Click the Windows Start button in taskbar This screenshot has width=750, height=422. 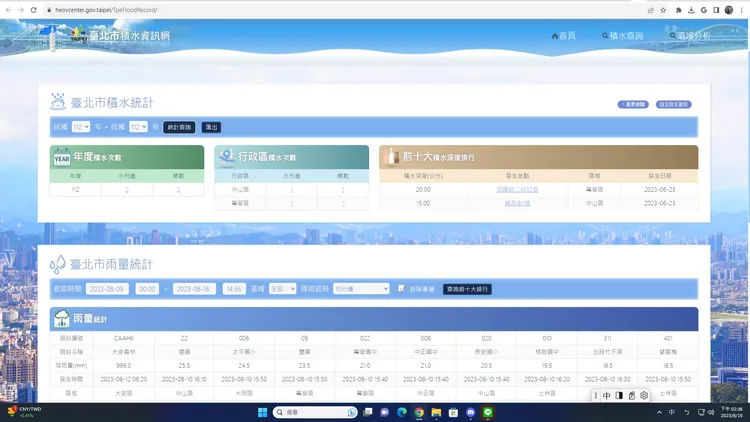pos(263,412)
